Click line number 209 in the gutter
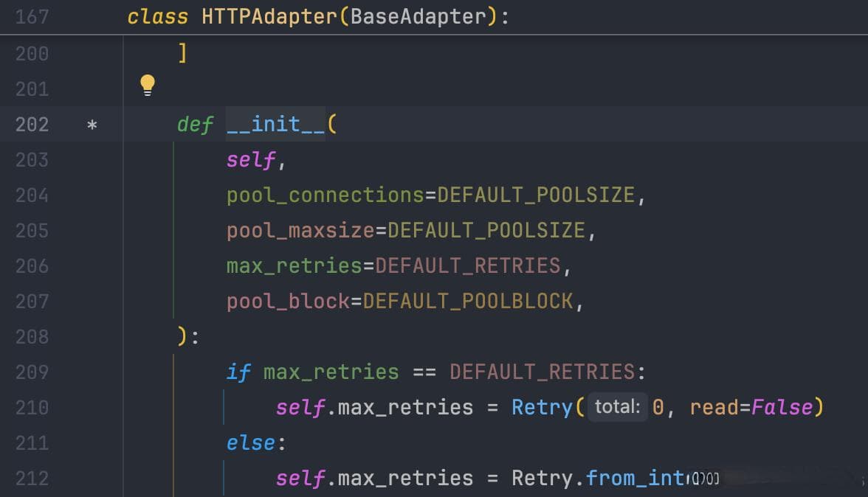Screen dimensions: 868x497 [32, 372]
